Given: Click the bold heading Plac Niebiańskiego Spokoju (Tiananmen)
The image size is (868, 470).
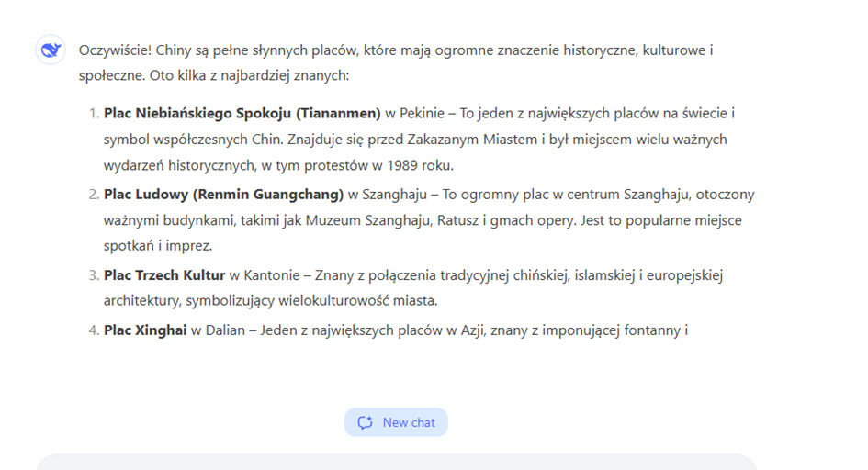Looking at the screenshot, I should click(242, 114).
